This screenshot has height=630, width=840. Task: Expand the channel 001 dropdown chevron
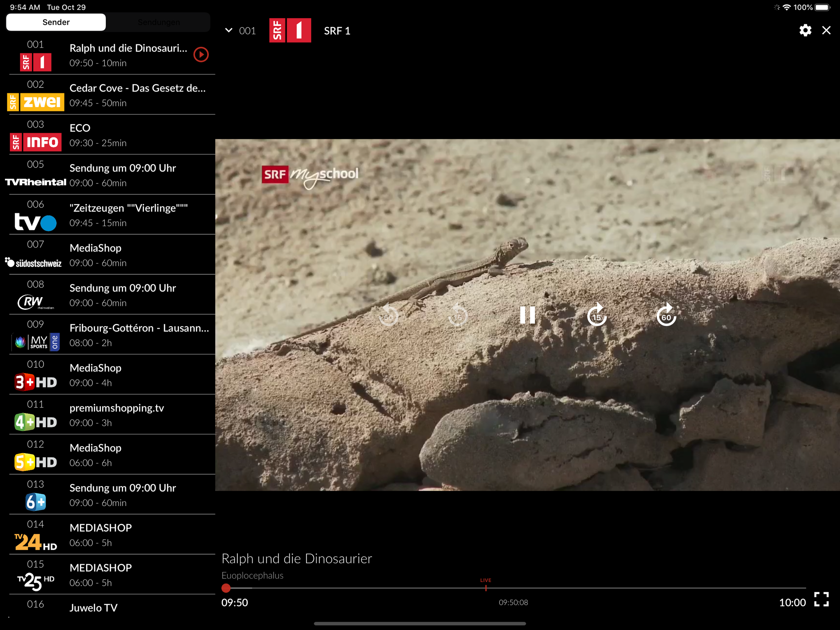coord(229,30)
